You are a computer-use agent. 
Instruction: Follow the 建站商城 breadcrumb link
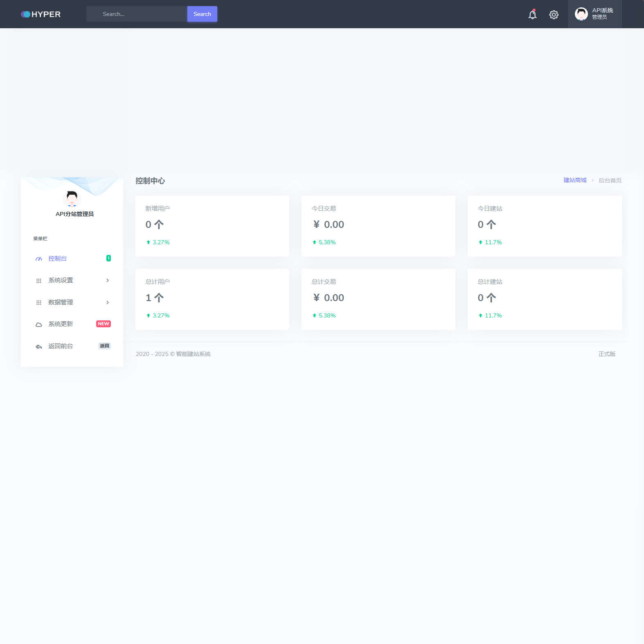click(575, 180)
